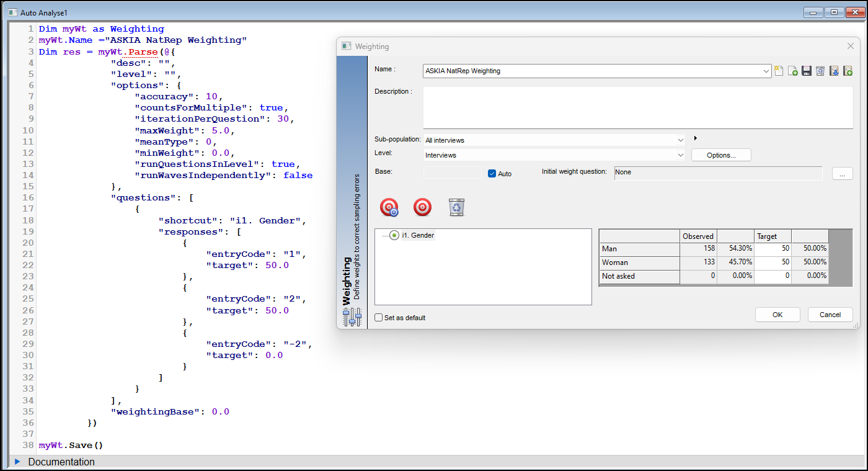This screenshot has width=868, height=471.
Task: Click the Man row label
Action: pos(639,249)
